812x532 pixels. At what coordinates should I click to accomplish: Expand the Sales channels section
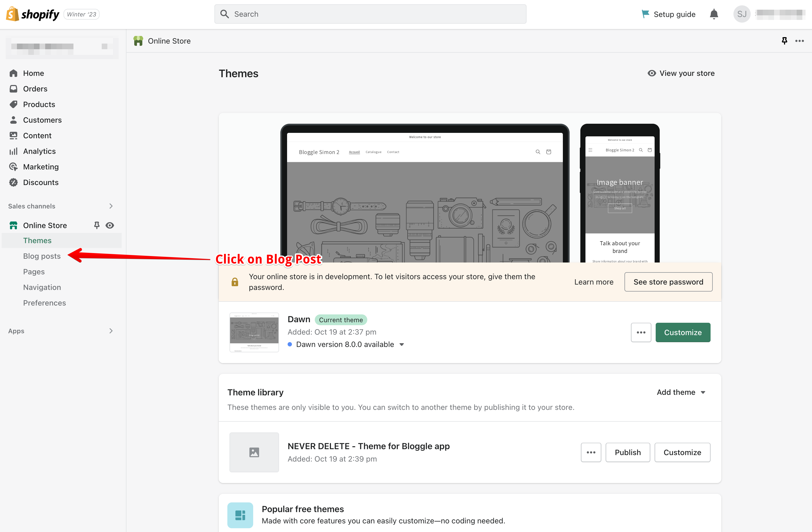tap(111, 206)
